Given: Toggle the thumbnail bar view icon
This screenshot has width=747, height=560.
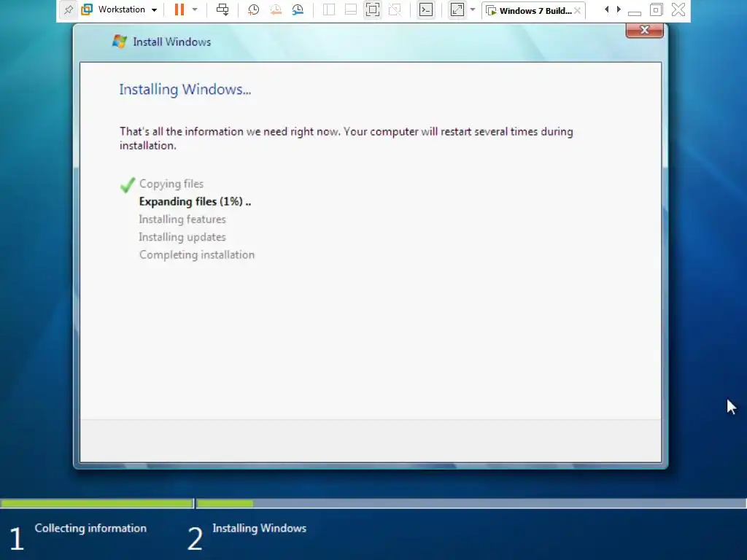Looking at the screenshot, I should 351,9.
